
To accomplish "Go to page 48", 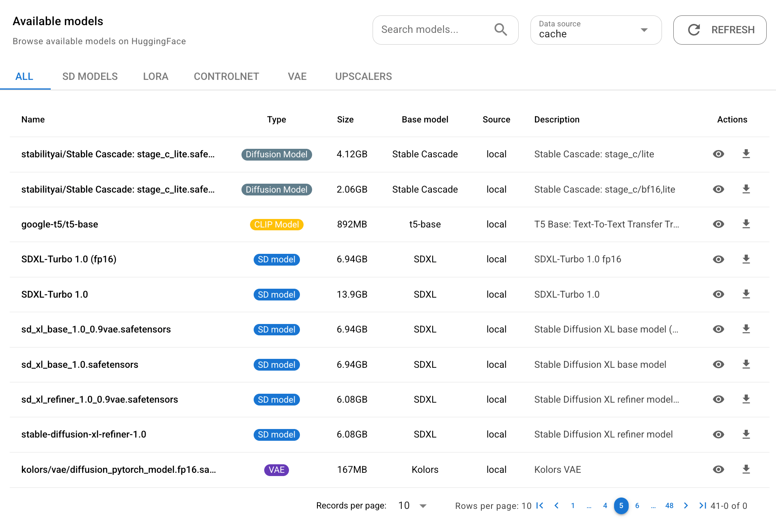I will point(670,506).
